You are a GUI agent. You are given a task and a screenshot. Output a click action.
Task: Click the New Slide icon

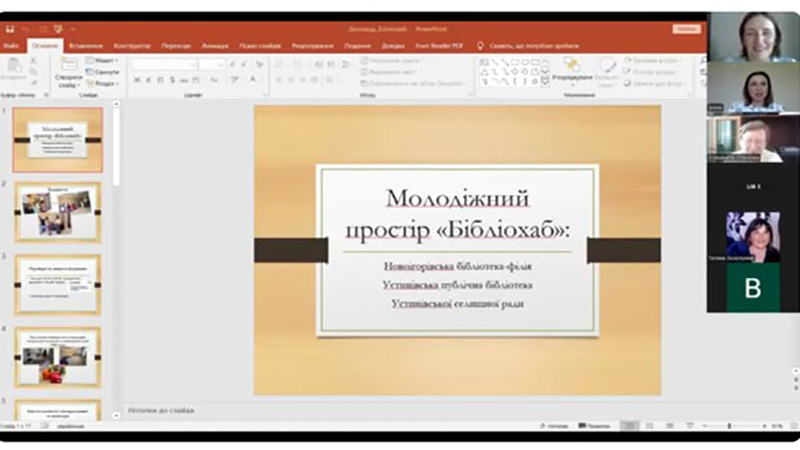tap(68, 68)
